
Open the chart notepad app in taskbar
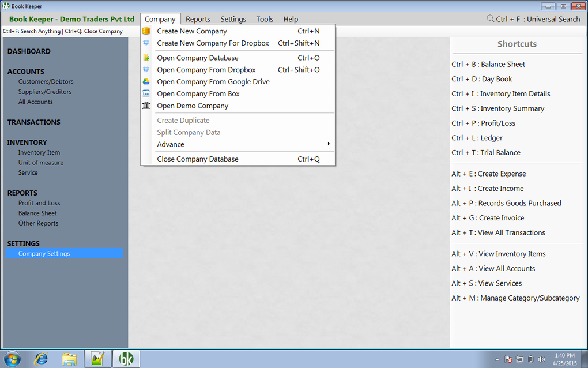98,359
